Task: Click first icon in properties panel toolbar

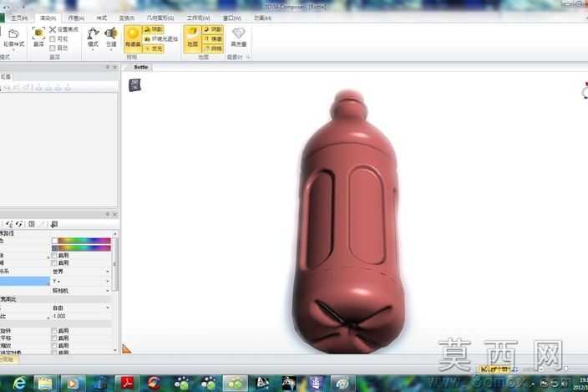Action: (9, 224)
